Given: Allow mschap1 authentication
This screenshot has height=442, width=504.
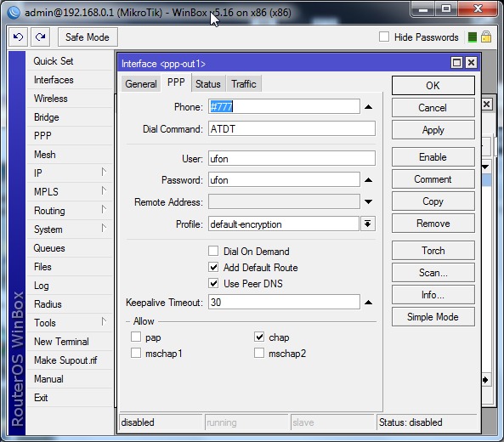Looking at the screenshot, I should tap(136, 353).
